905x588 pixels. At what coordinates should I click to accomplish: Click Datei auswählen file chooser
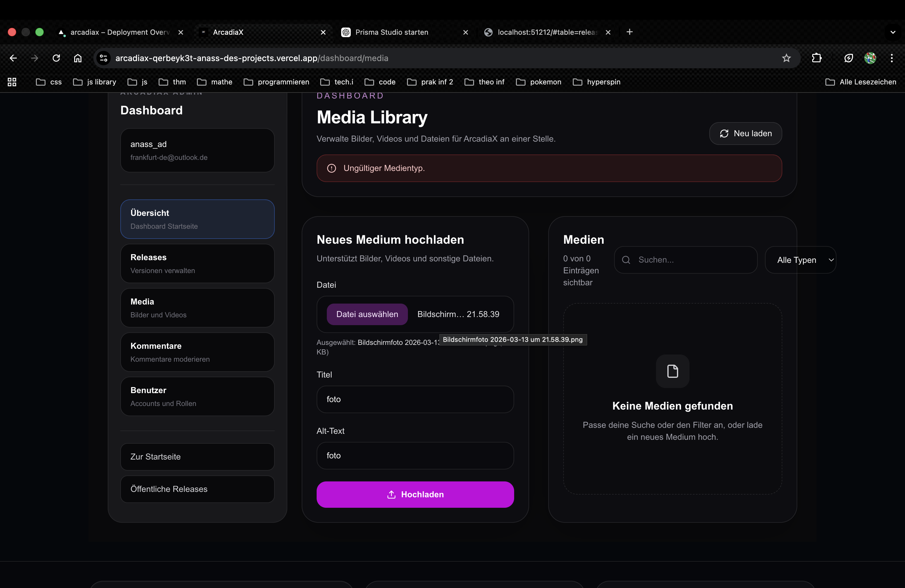[367, 314]
